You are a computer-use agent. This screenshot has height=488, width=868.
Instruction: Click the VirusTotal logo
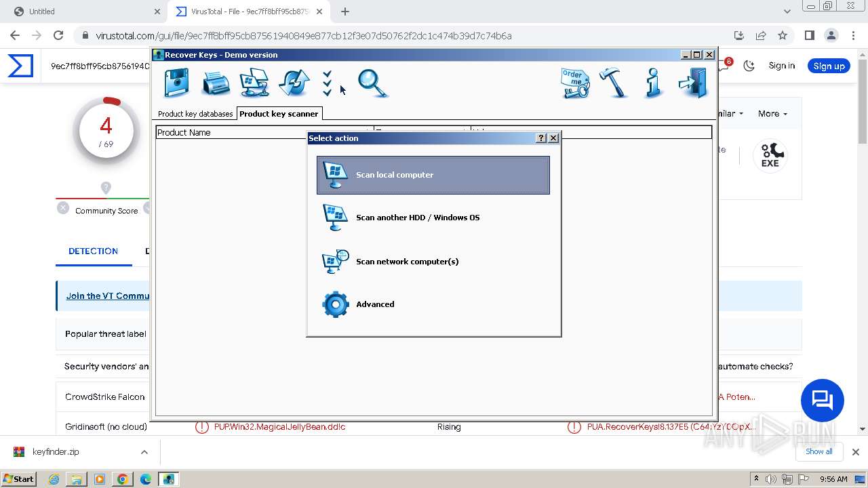point(20,66)
